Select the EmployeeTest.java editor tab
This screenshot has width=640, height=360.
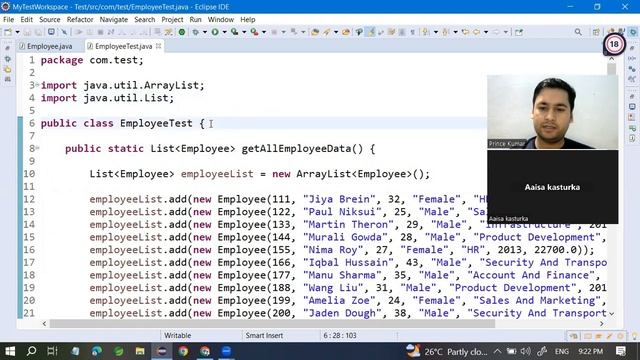pos(123,46)
